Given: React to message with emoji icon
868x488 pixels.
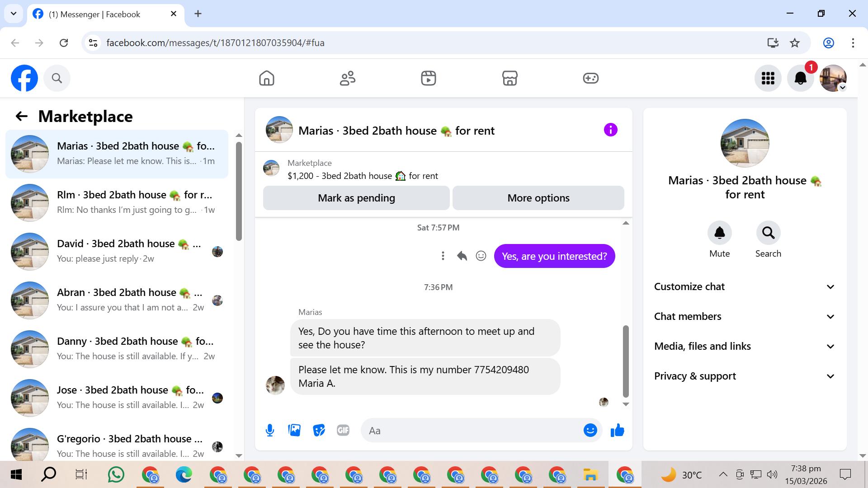Looking at the screenshot, I should (x=481, y=256).
